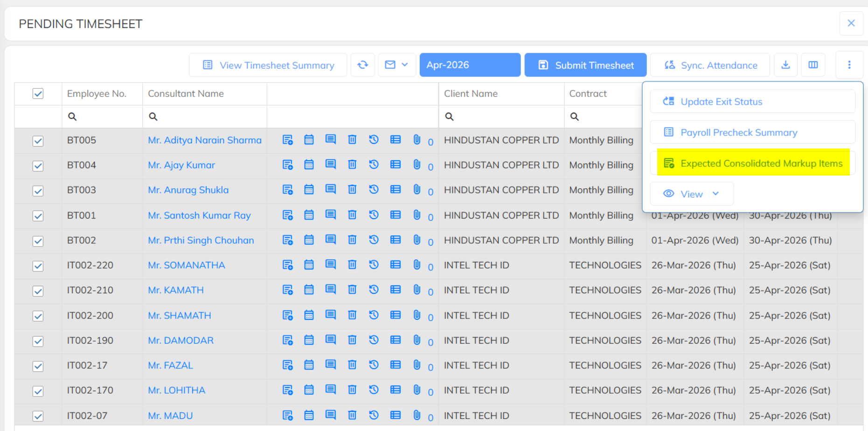Uncheck the checkbox for employee BT003
Image resolution: width=868 pixels, height=431 pixels.
click(38, 191)
